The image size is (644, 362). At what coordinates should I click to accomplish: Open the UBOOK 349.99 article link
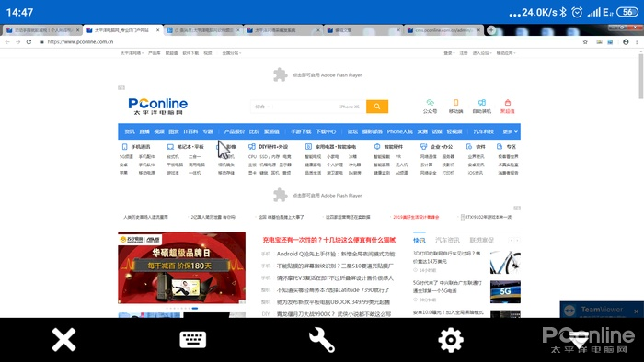tap(333, 302)
